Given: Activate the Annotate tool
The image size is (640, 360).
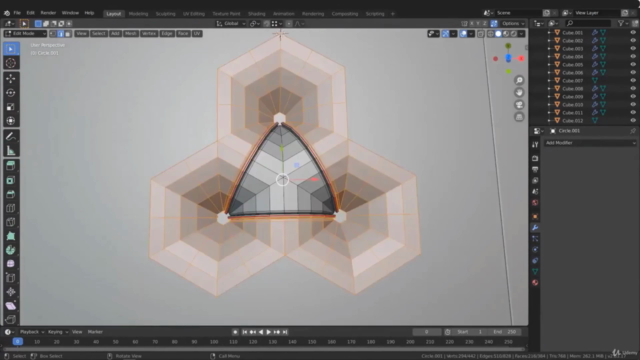Looking at the screenshot, I should [11, 136].
